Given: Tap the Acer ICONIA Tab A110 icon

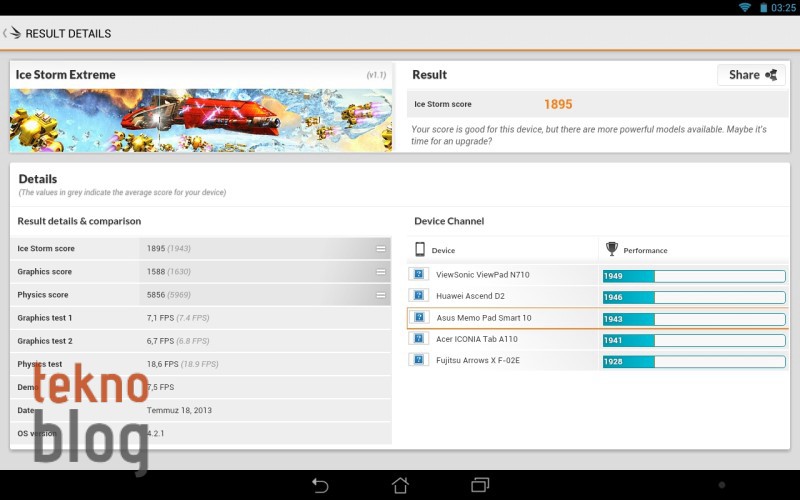Looking at the screenshot, I should click(x=419, y=339).
